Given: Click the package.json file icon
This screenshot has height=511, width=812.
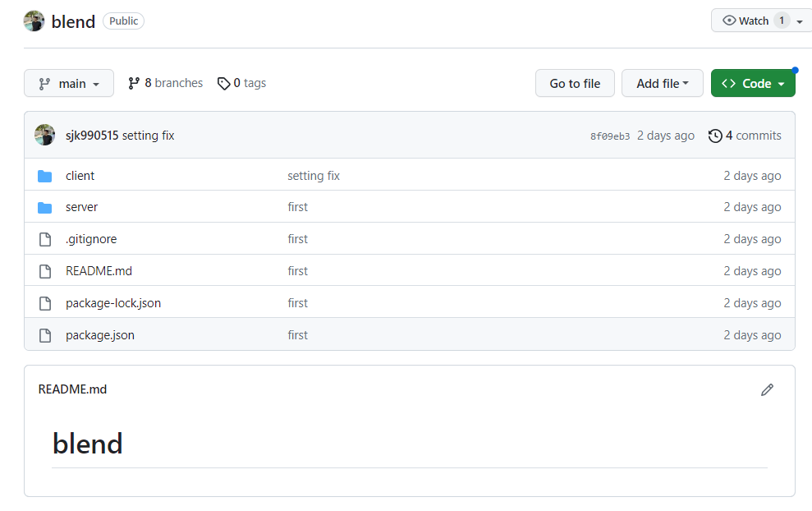Looking at the screenshot, I should tap(45, 335).
